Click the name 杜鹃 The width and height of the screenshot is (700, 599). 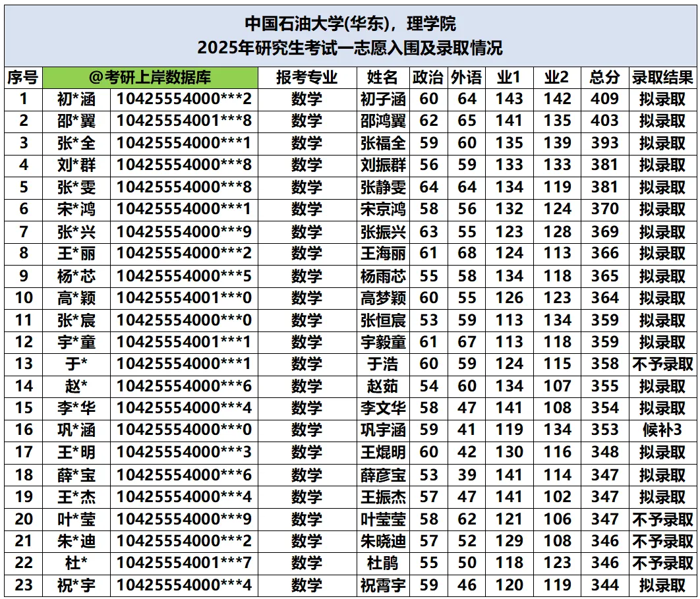pos(382,563)
